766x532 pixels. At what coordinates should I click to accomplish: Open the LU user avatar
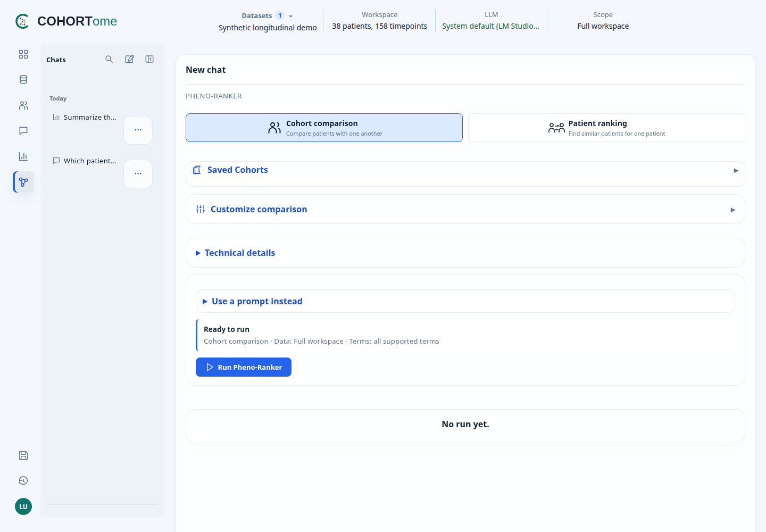(x=23, y=506)
